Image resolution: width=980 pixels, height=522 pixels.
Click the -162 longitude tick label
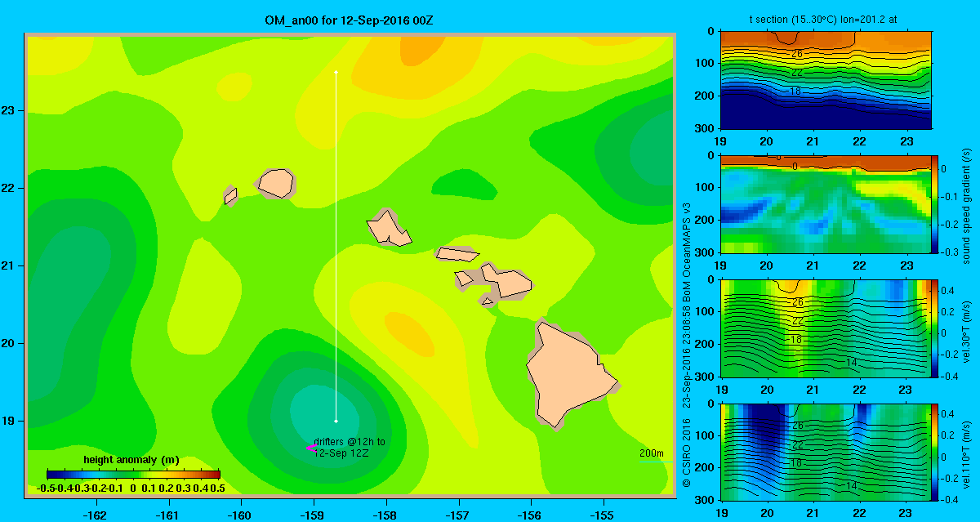(x=96, y=515)
